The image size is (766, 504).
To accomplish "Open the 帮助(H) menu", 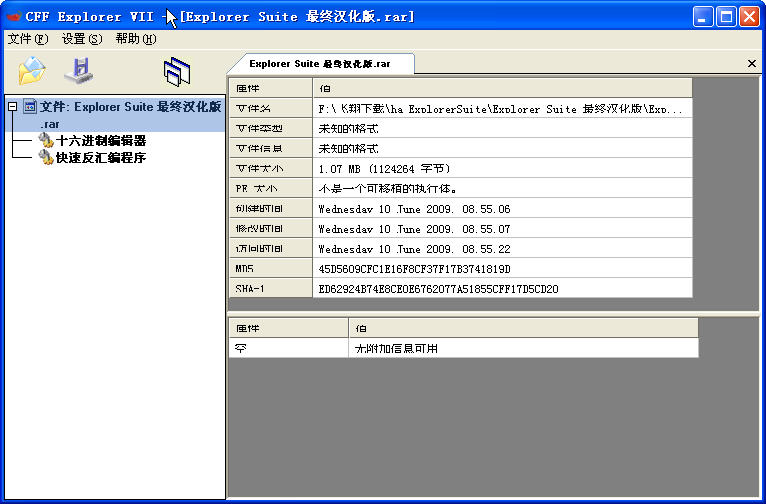I will click(x=136, y=39).
